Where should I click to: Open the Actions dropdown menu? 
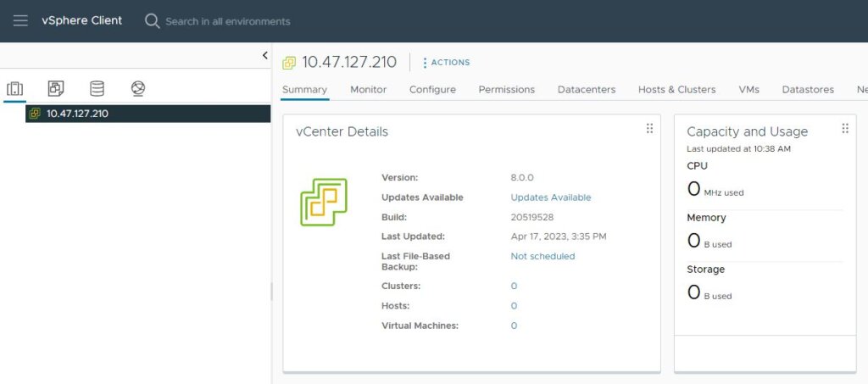446,63
